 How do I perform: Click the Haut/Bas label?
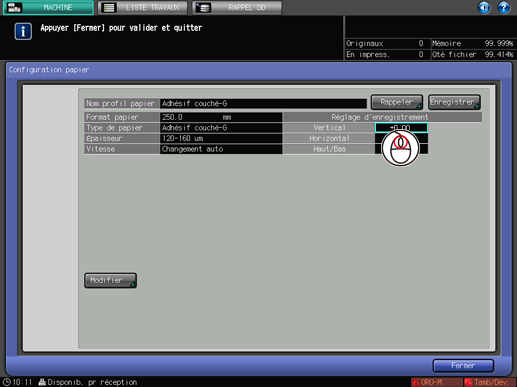click(329, 149)
